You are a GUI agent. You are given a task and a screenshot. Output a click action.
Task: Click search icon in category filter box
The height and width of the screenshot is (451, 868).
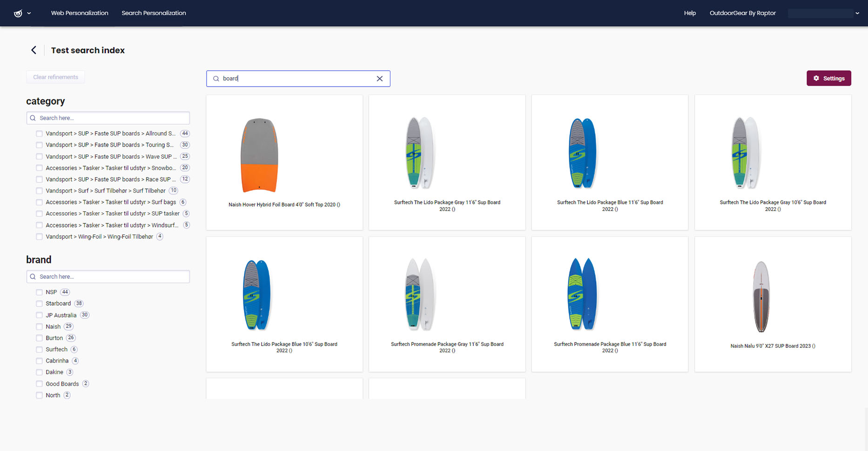point(33,118)
